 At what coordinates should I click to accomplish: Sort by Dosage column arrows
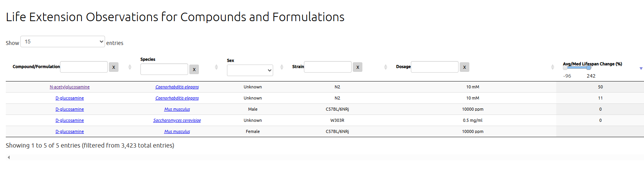pyautogui.click(x=552, y=67)
